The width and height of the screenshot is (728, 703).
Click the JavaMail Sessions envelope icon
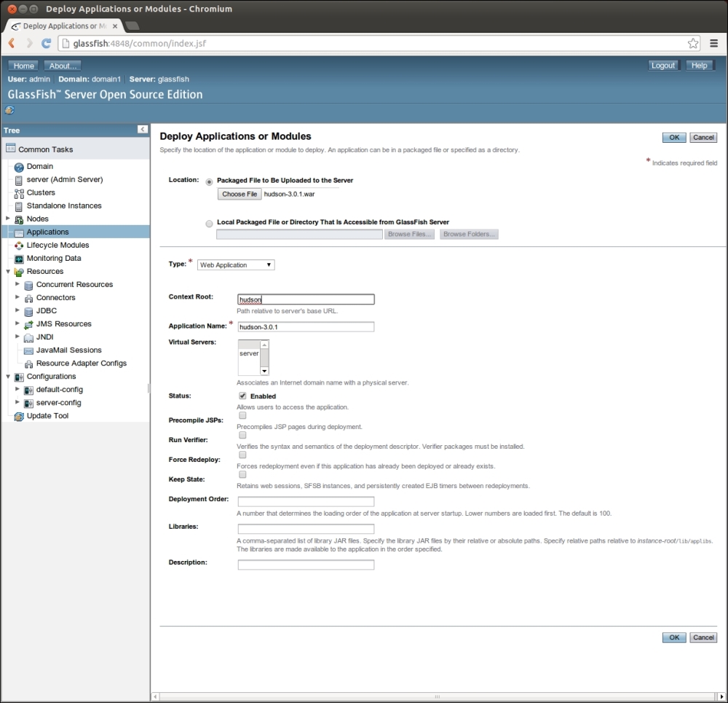click(x=29, y=350)
